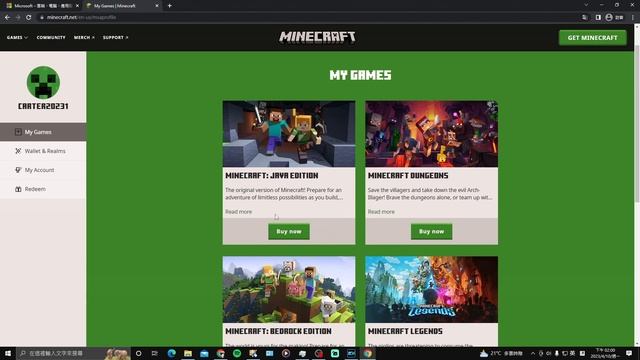Image resolution: width=640 pixels, height=360 pixels.
Task: Open a new browser tab
Action: click(169, 6)
